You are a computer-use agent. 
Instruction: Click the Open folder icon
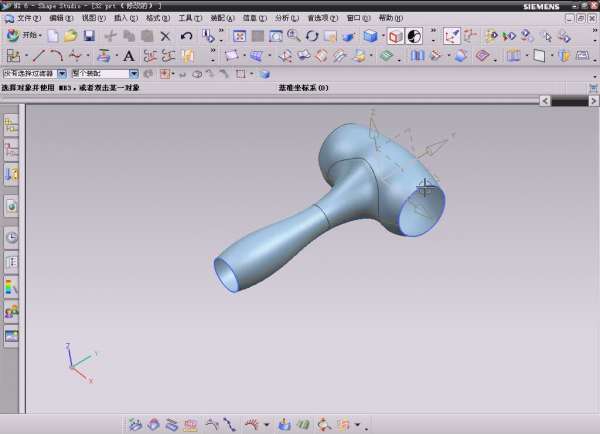pyautogui.click(x=71, y=36)
